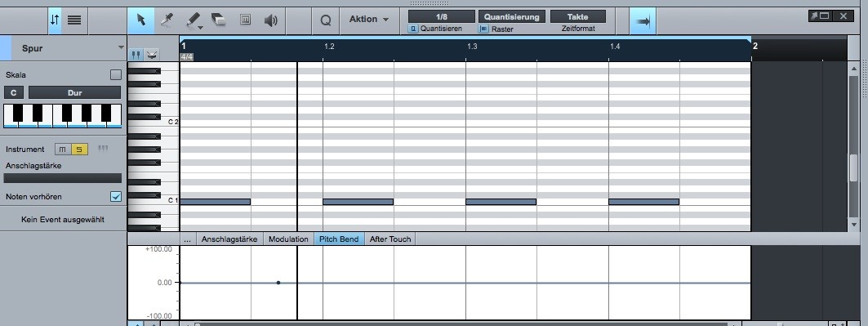Open the 1/8 quantize value field
868x326 pixels.
point(441,16)
